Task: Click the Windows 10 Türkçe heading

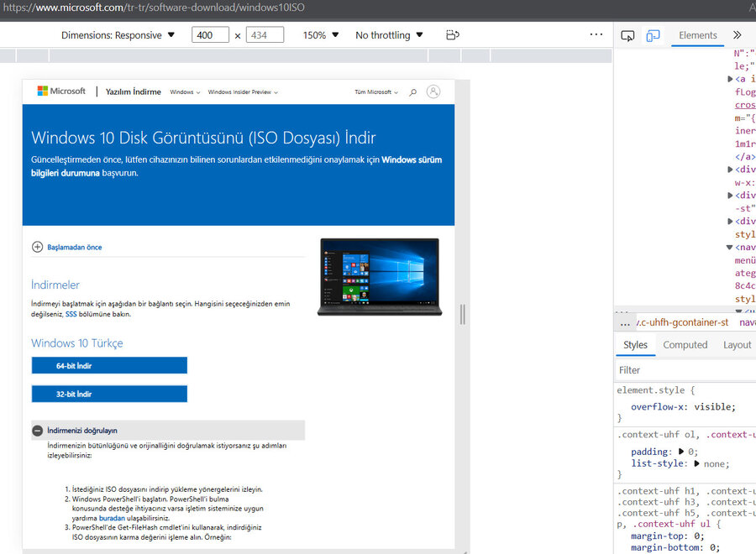Action: [x=77, y=343]
